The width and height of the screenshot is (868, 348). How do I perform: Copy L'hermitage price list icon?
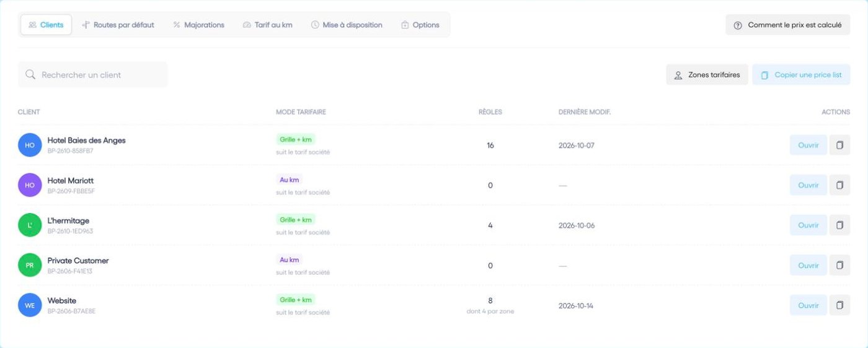[x=839, y=225]
